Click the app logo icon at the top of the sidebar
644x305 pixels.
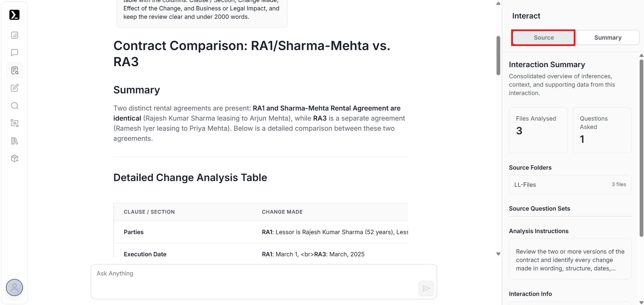[14, 15]
